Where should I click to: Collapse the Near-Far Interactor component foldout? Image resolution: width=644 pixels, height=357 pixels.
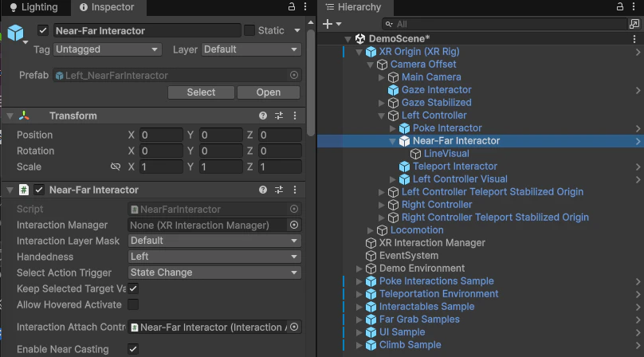(10, 190)
